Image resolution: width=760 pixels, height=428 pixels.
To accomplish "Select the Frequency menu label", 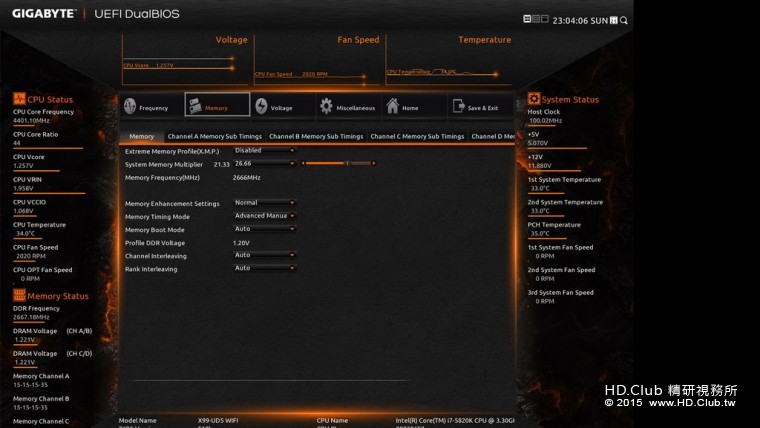I will [154, 108].
